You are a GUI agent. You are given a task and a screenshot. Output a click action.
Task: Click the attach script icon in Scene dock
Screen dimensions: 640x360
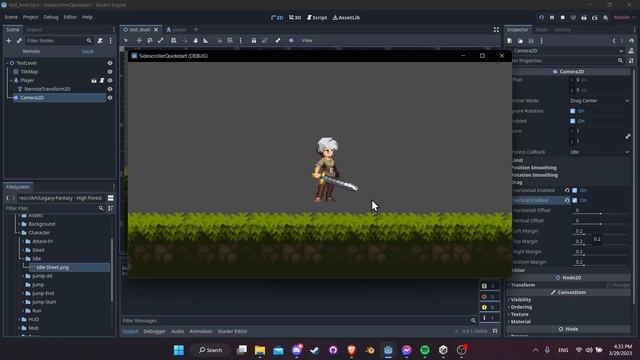coord(100,41)
